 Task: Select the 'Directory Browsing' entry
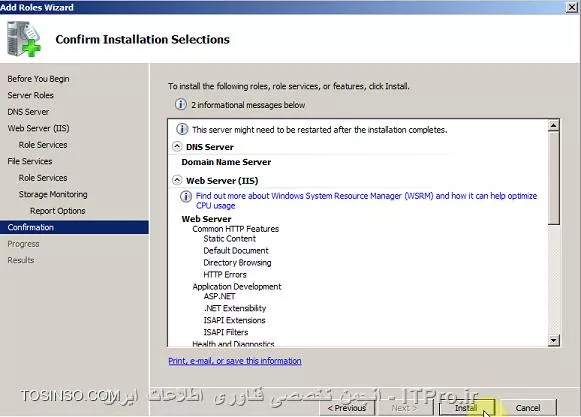(237, 263)
